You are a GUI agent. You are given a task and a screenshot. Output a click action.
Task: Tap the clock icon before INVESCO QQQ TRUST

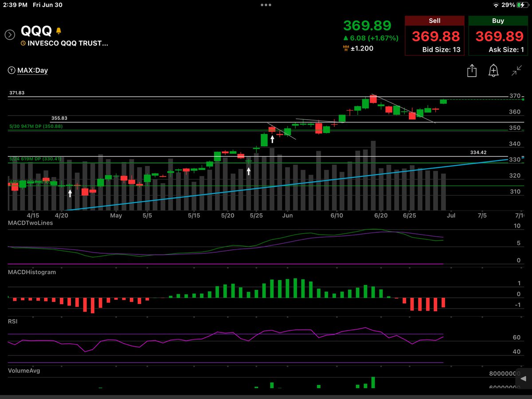coord(23,43)
